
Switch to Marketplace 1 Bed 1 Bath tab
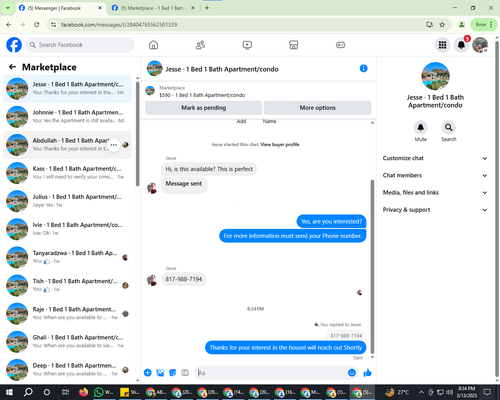(x=153, y=8)
